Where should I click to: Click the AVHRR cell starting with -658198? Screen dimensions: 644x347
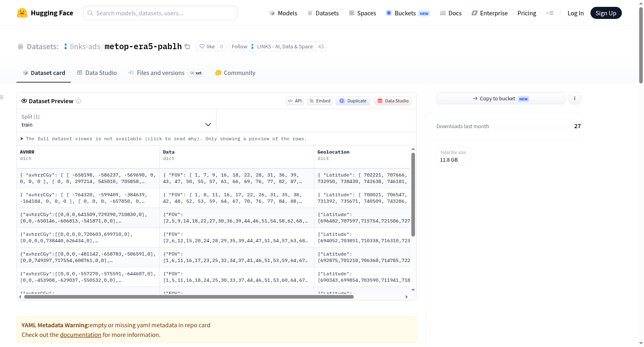[x=88, y=178]
